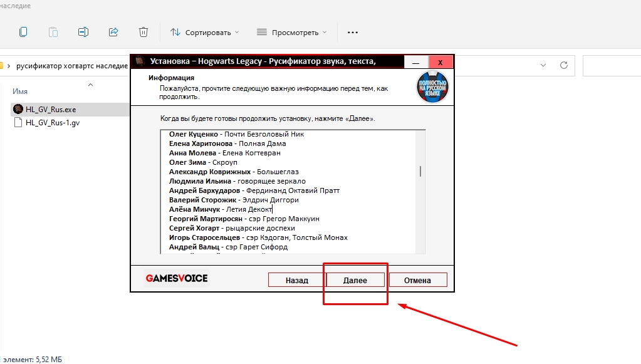Select HL_GV_Rus-1.gv file name
This screenshot has width=641, height=364.
click(x=53, y=123)
